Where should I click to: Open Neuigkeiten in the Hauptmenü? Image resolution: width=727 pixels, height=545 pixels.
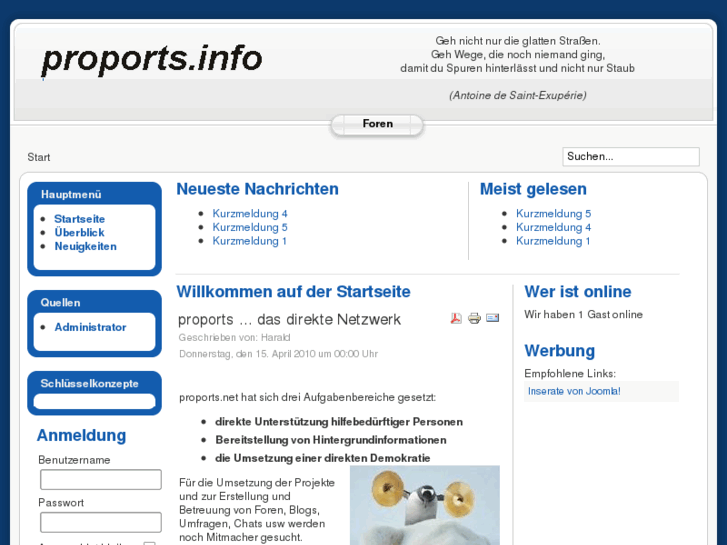pyautogui.click(x=85, y=246)
